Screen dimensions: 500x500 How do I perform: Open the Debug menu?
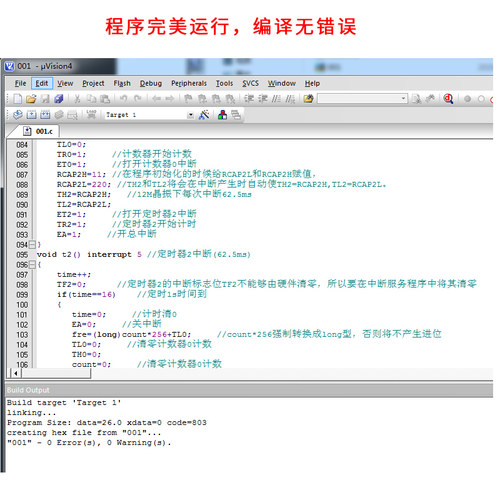coord(151,83)
